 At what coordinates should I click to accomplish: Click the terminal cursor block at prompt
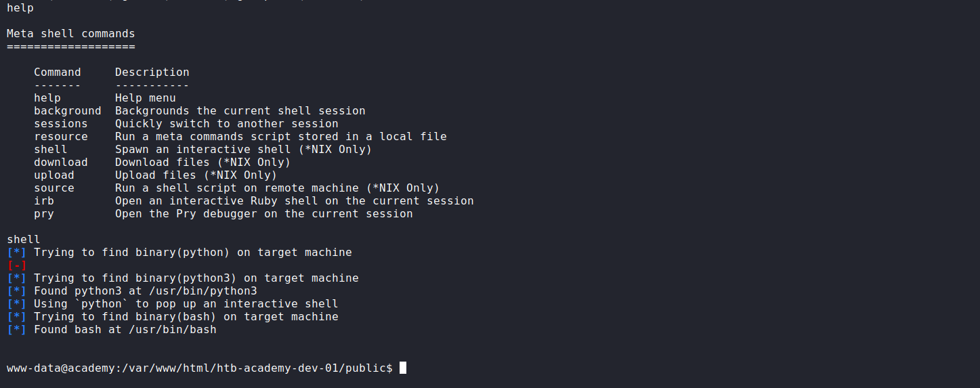coord(403,368)
